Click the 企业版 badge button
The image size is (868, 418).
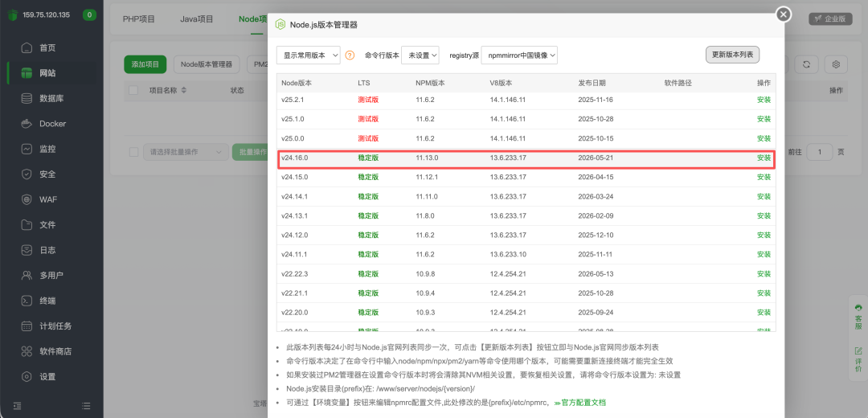(x=830, y=18)
